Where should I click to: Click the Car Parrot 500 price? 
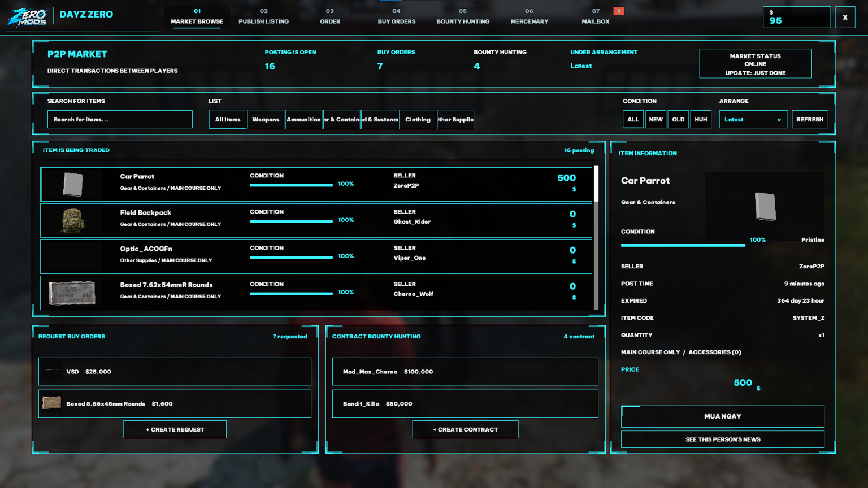pos(567,178)
